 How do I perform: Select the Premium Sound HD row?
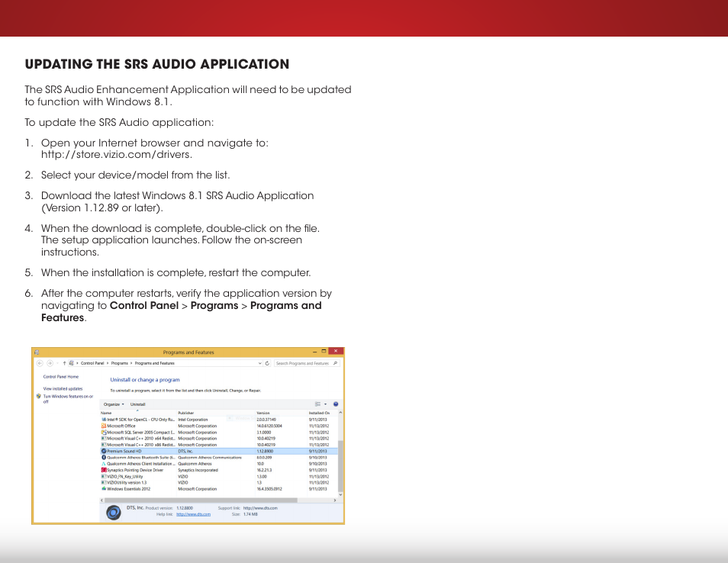click(x=219, y=451)
